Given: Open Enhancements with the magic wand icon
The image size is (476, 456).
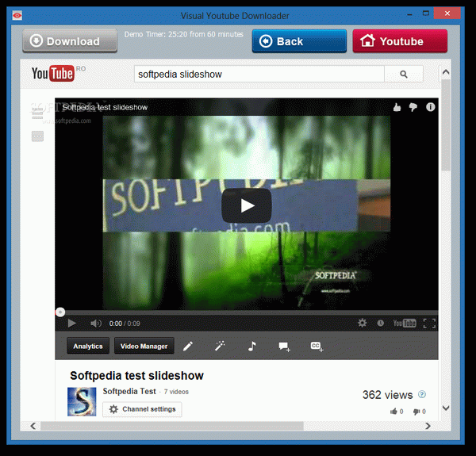Looking at the screenshot, I should pyautogui.click(x=220, y=346).
